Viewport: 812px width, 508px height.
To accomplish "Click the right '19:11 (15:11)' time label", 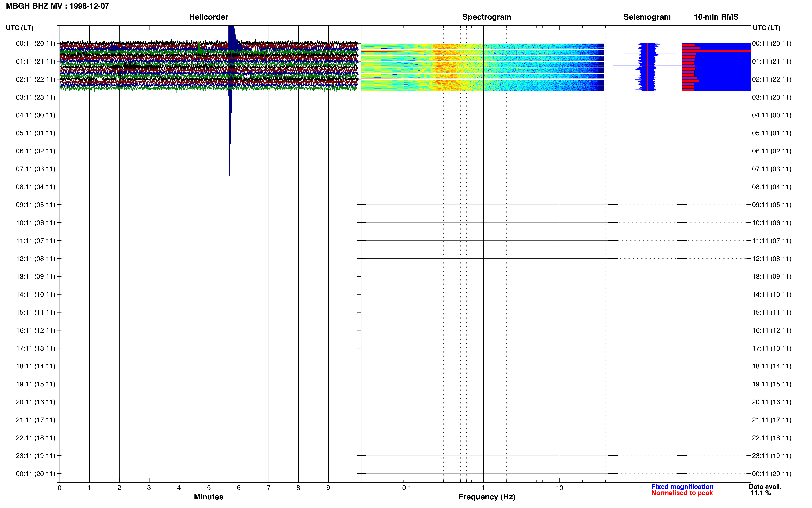I will [772, 384].
